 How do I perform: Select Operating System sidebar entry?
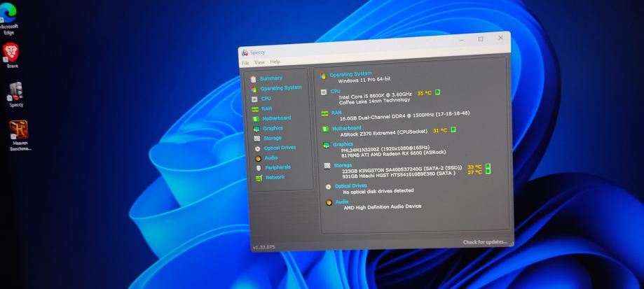pos(281,87)
